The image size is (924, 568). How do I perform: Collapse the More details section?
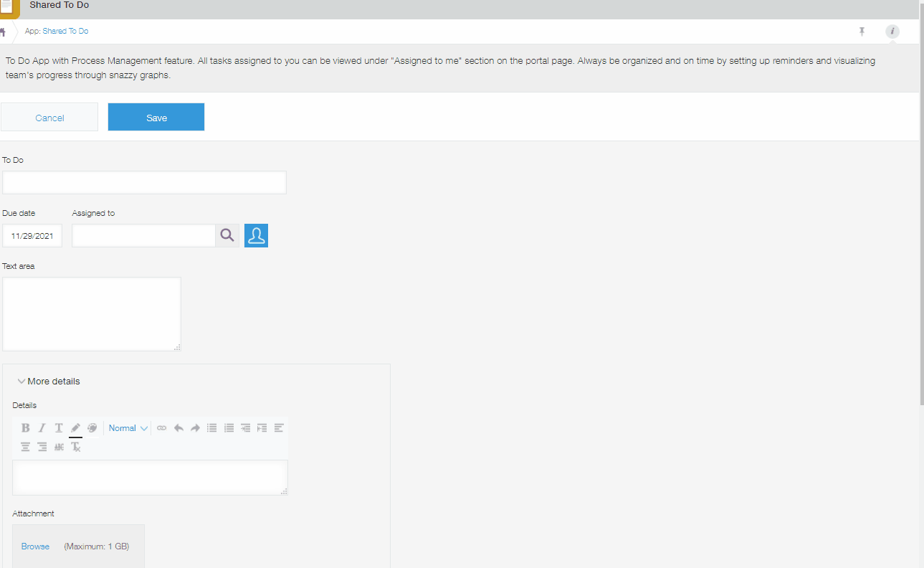pos(48,382)
